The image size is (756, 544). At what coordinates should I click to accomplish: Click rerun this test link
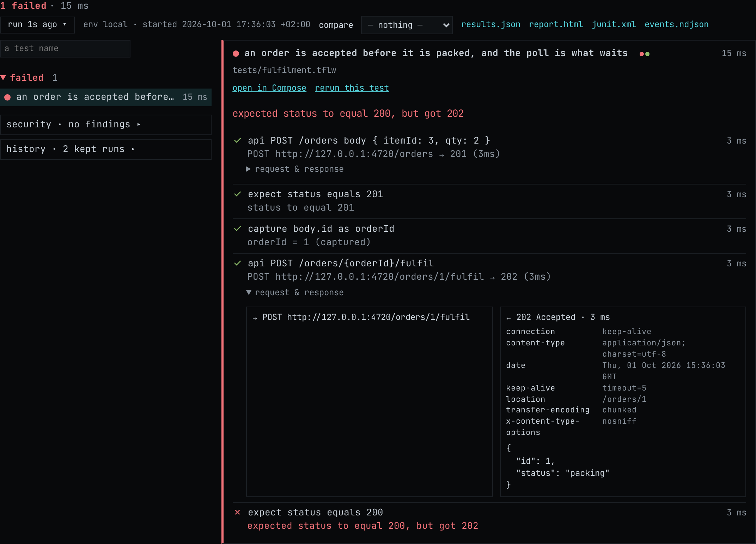pyautogui.click(x=352, y=88)
